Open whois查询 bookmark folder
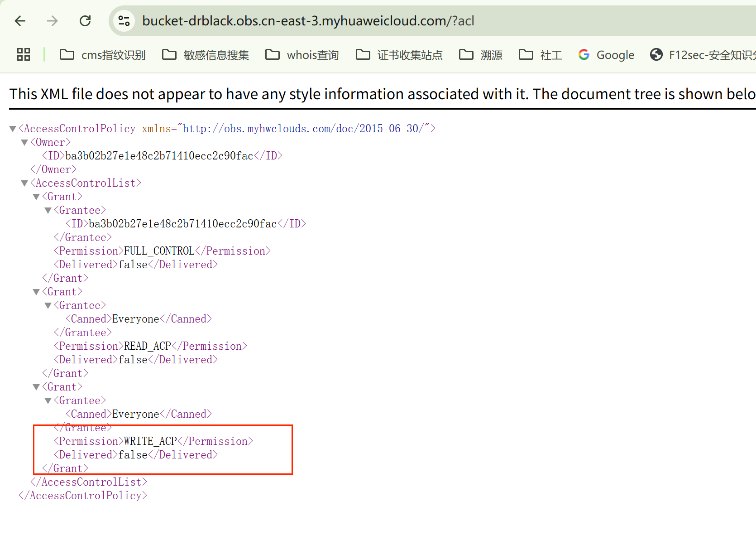This screenshot has height=540, width=756. click(302, 55)
